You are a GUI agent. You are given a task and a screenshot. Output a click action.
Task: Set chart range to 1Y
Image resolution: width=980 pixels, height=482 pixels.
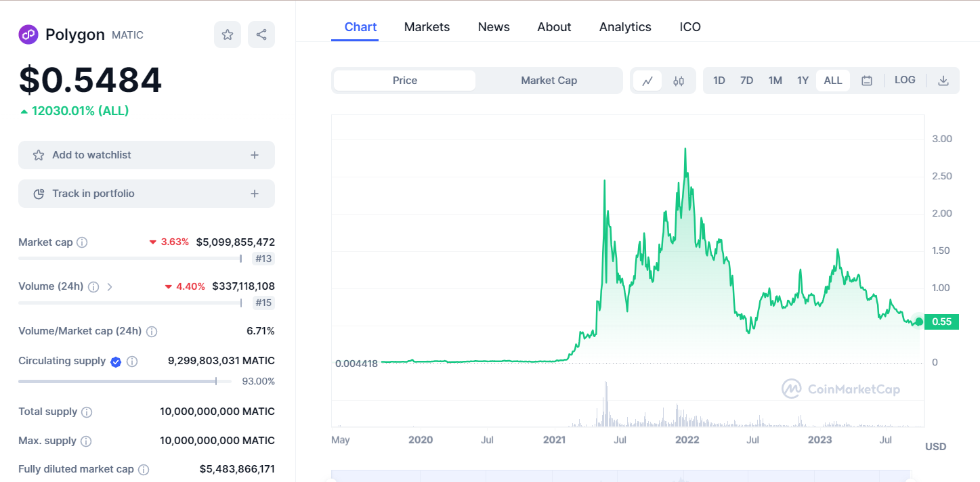(x=803, y=81)
